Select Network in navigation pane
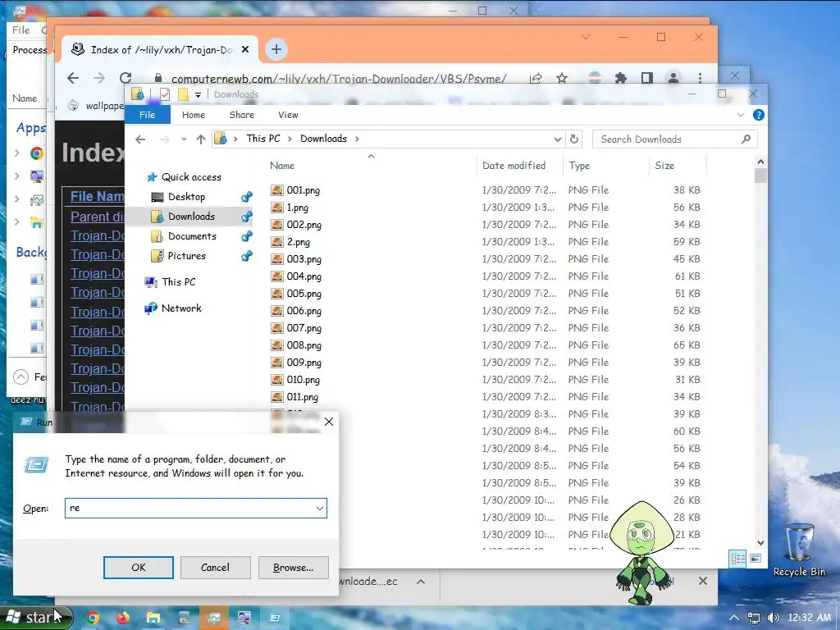 pos(181,308)
